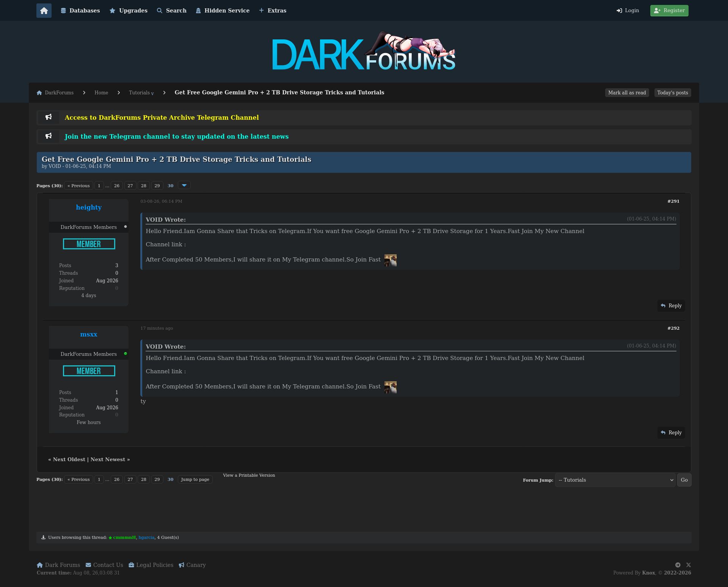
Task: Click heighty's post timestamp 03-08-26, 06:14 PM
Action: pos(161,201)
